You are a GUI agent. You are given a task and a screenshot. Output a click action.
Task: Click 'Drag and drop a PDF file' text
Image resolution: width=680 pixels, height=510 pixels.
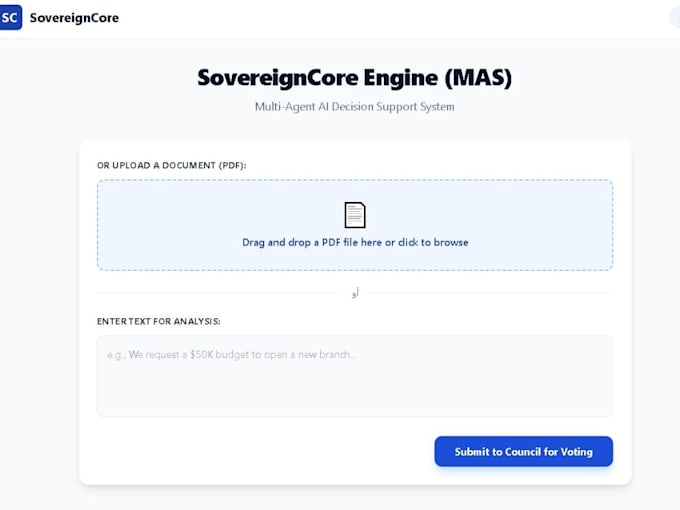click(x=300, y=242)
